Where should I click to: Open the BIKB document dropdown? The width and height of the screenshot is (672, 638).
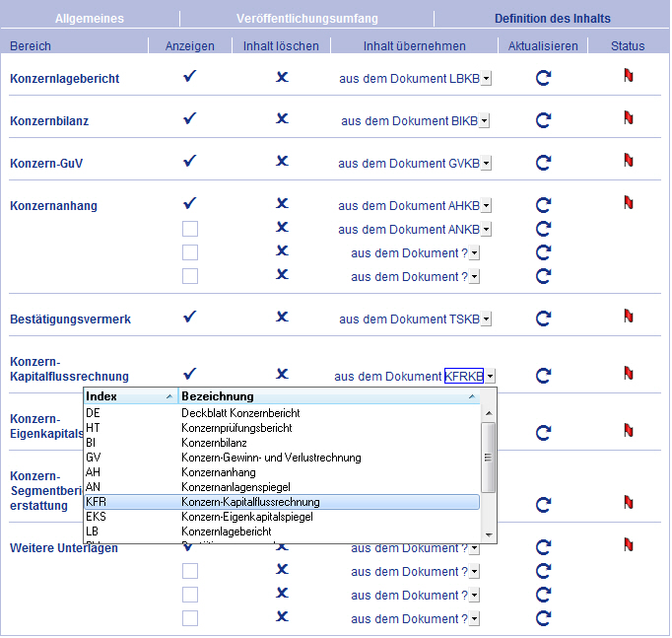pos(484,121)
